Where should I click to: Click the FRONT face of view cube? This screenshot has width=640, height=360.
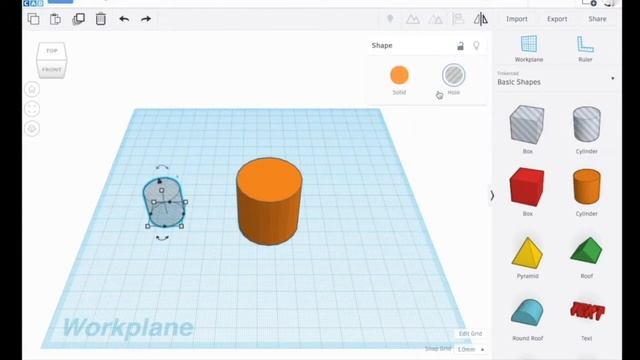pos(52,69)
